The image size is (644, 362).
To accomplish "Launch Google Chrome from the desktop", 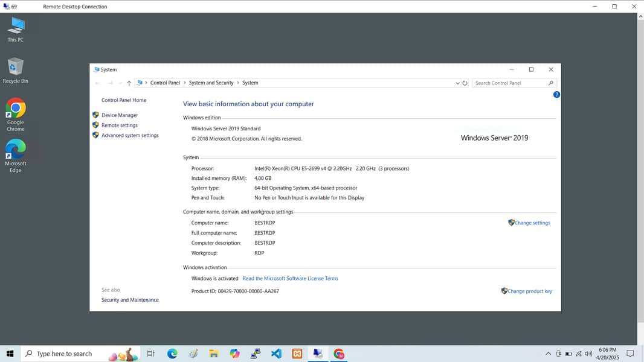I will [x=16, y=115].
